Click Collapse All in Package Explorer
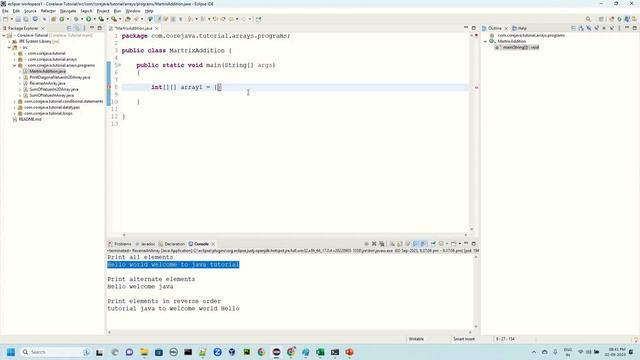640x360 pixels. click(69, 28)
